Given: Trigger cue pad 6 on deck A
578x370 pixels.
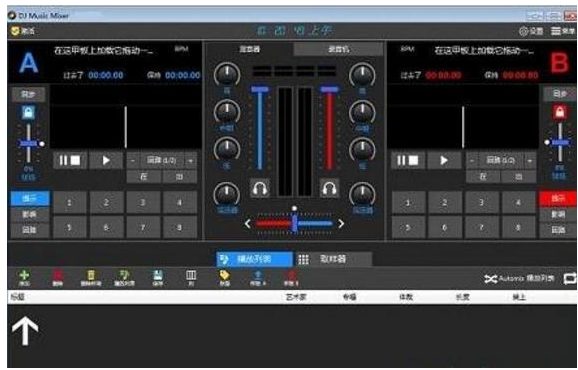Looking at the screenshot, I should pos(106,227).
